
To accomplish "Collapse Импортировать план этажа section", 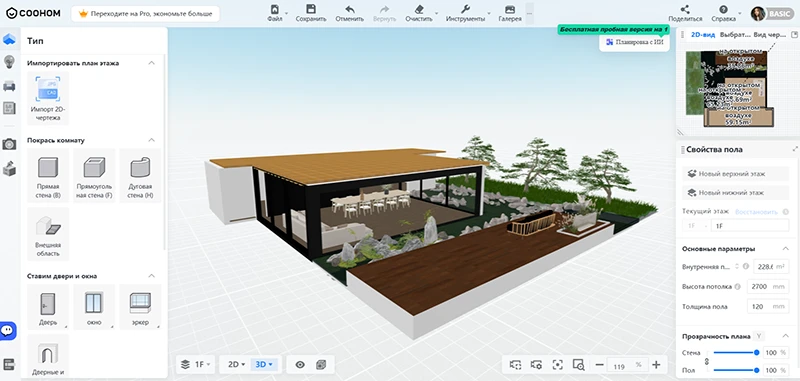I will [152, 63].
